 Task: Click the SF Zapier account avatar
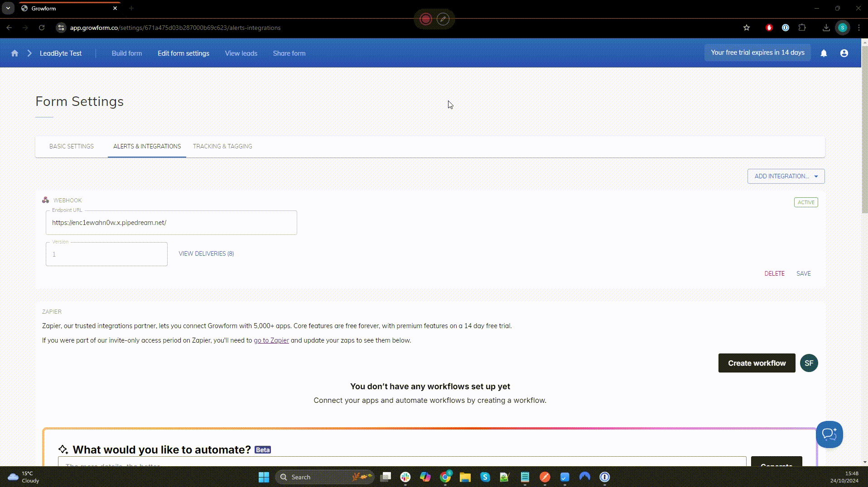coord(809,363)
